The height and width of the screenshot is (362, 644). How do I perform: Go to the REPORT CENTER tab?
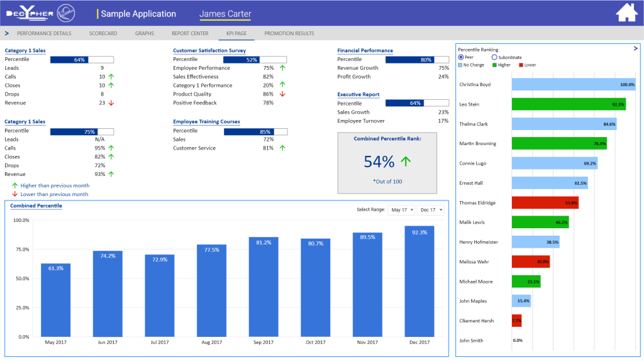[190, 33]
